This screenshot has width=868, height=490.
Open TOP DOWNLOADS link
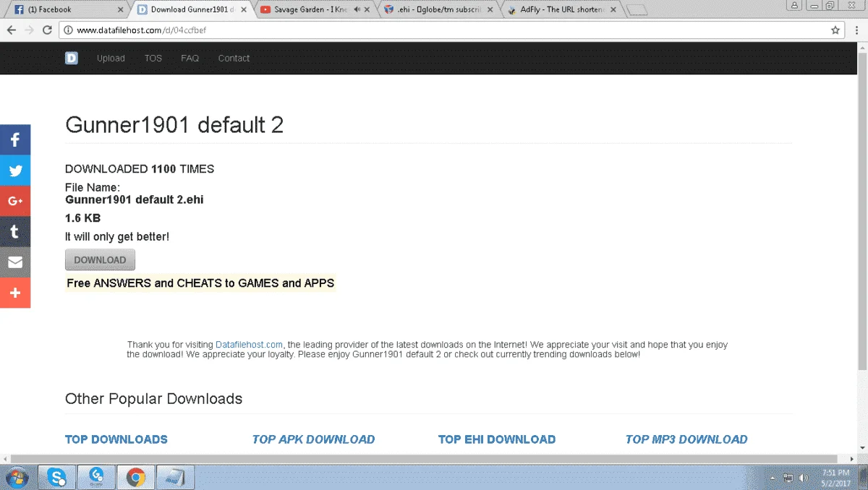pyautogui.click(x=116, y=439)
